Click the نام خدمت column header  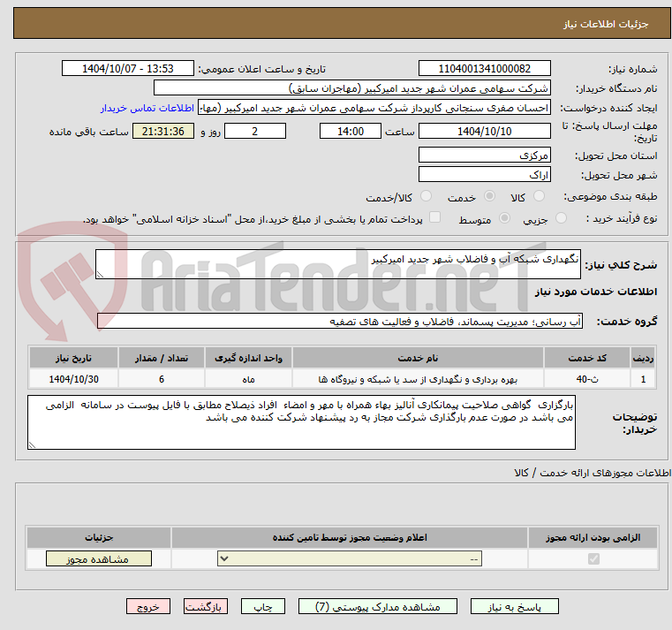(418, 358)
